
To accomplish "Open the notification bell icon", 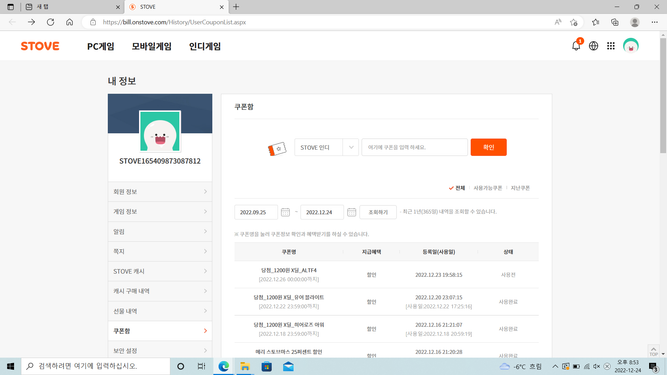I will click(576, 46).
